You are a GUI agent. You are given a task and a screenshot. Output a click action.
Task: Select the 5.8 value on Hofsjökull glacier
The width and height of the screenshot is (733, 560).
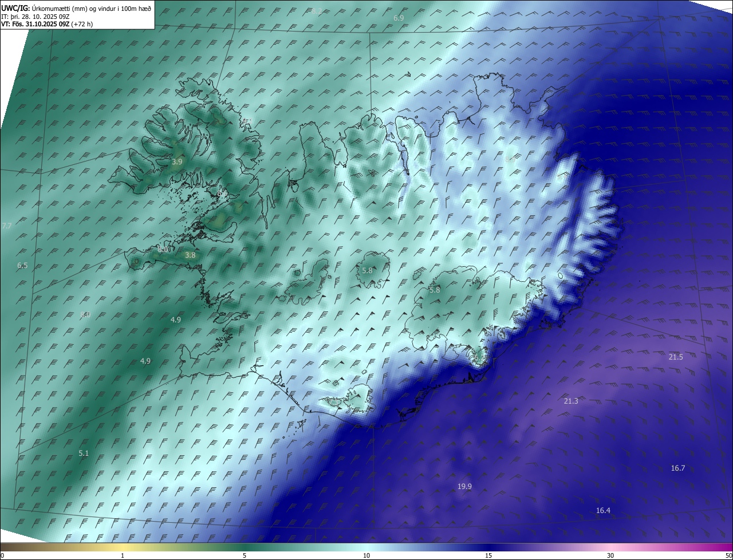click(x=367, y=270)
